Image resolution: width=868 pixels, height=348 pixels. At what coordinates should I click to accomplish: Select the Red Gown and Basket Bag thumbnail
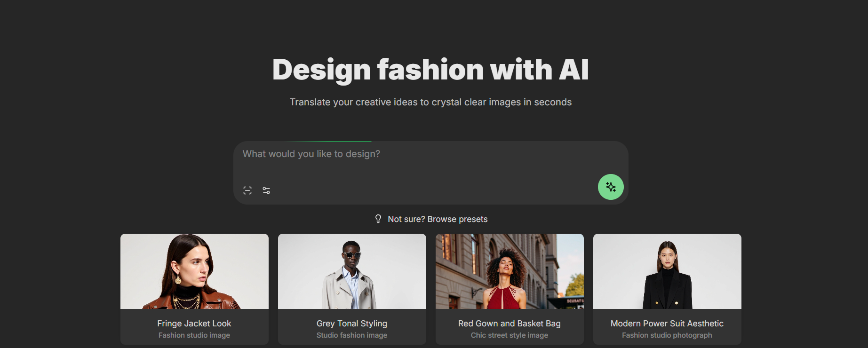point(510,271)
